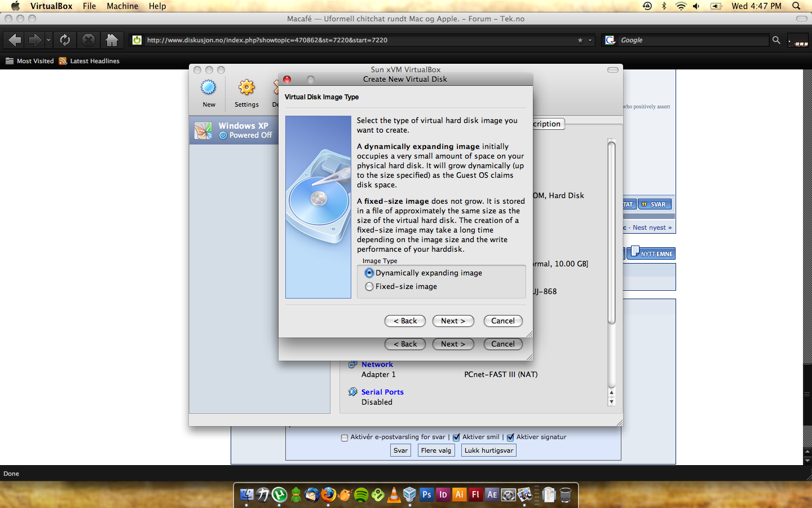Launch Flash from the dock

point(476,495)
